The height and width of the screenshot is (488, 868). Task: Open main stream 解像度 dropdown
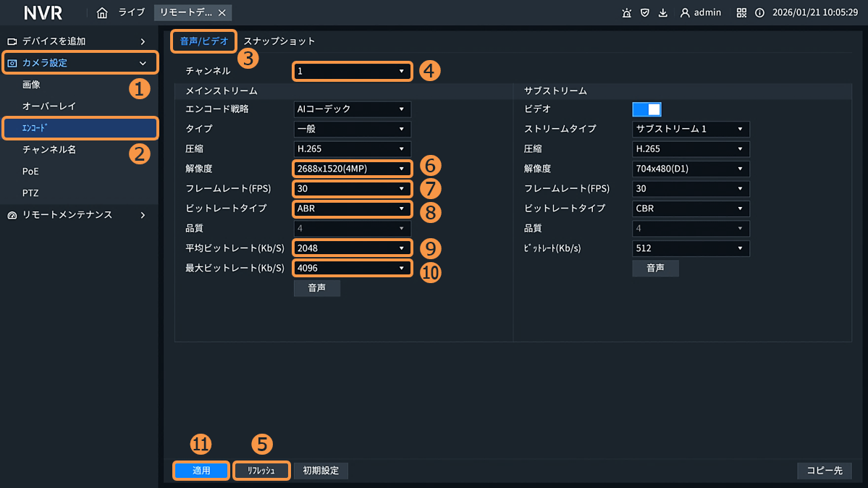pyautogui.click(x=352, y=169)
